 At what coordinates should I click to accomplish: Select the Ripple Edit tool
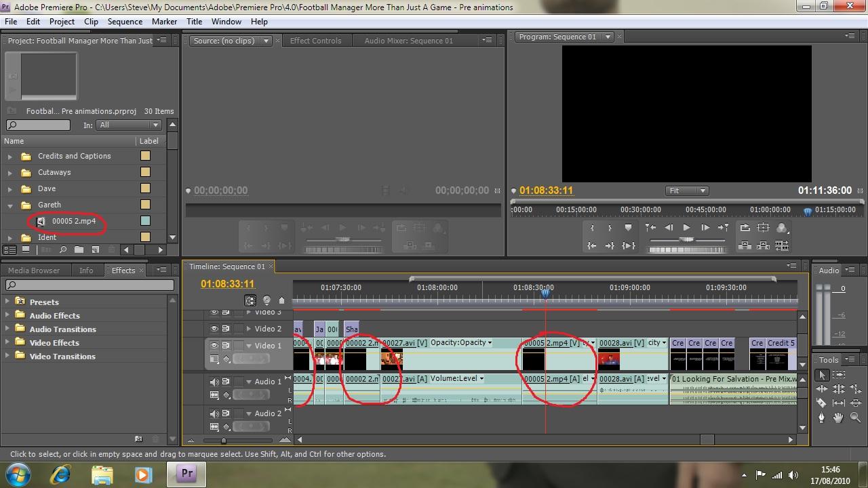point(821,388)
